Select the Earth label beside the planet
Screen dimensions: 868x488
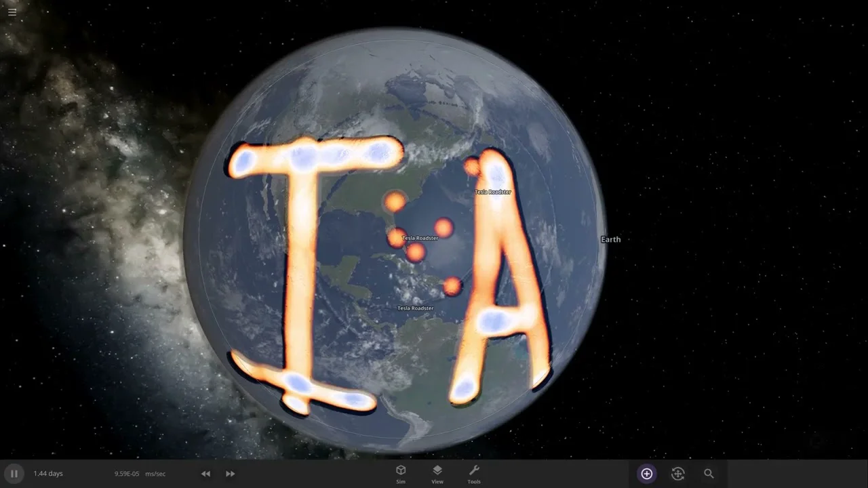click(610, 239)
